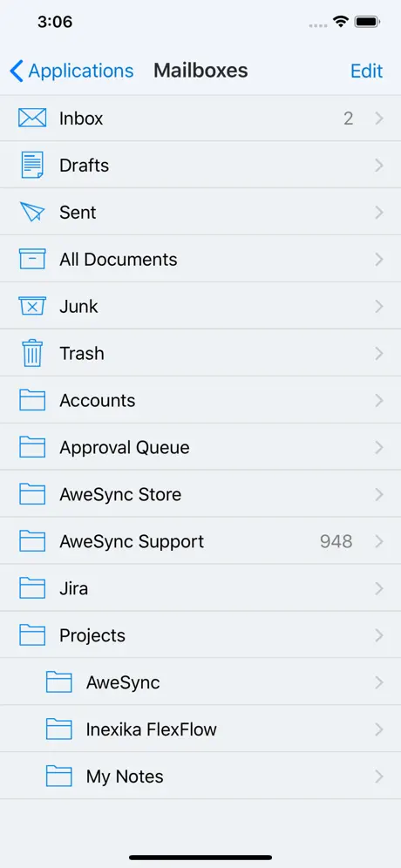This screenshot has width=401, height=868.
Task: Select the AweSync label under Projects
Action: (x=123, y=683)
